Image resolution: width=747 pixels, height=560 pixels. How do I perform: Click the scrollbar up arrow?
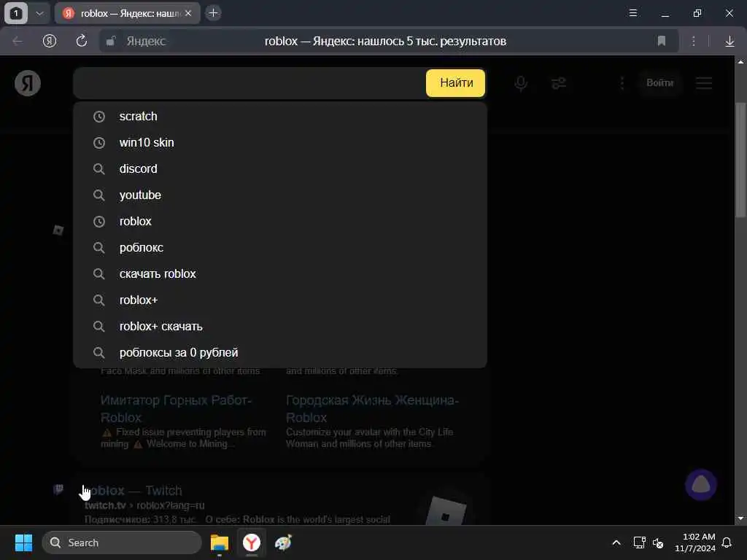point(741,62)
